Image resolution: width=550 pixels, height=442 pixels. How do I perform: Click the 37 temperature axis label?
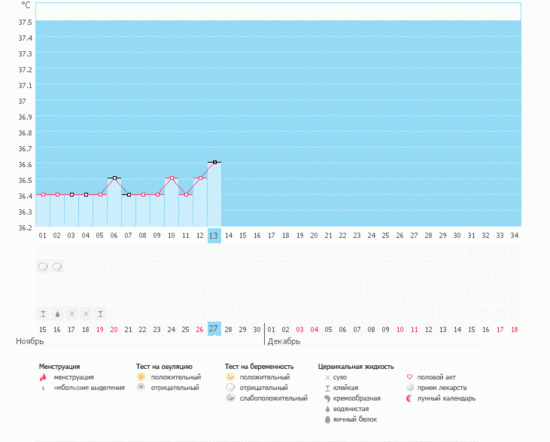pos(22,101)
